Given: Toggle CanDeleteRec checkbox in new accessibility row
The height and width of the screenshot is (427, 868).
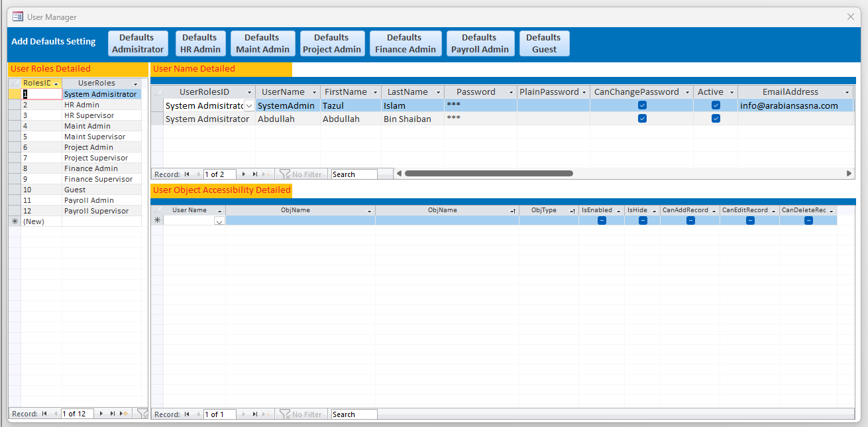Looking at the screenshot, I should tap(808, 221).
